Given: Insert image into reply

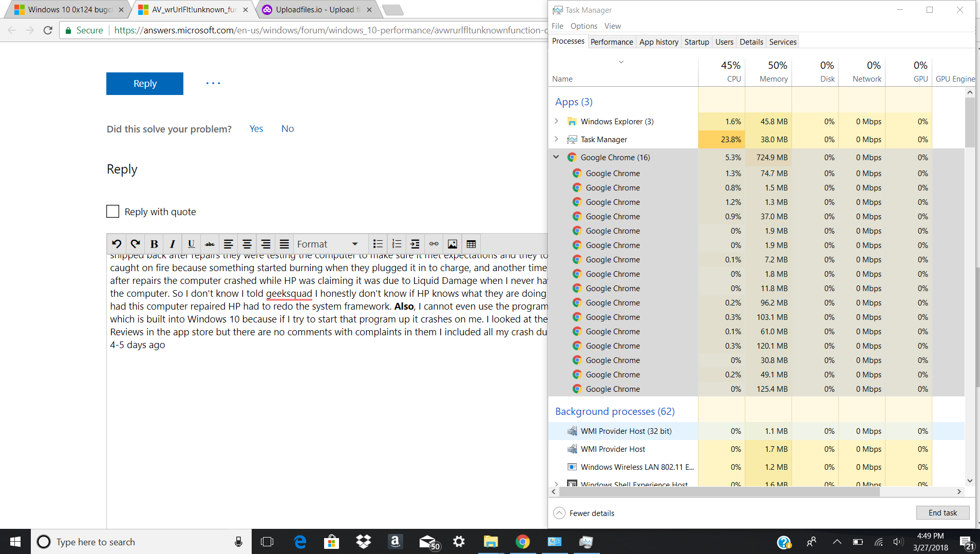Looking at the screenshot, I should pyautogui.click(x=453, y=244).
